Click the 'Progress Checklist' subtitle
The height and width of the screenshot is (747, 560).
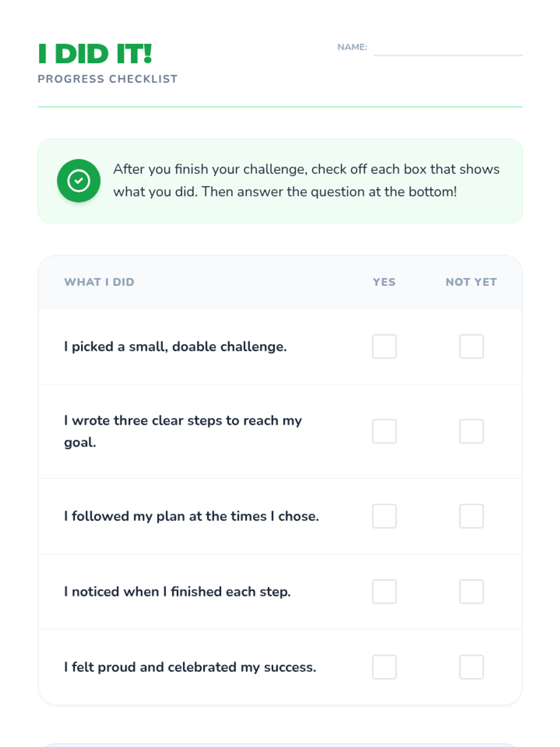point(107,79)
